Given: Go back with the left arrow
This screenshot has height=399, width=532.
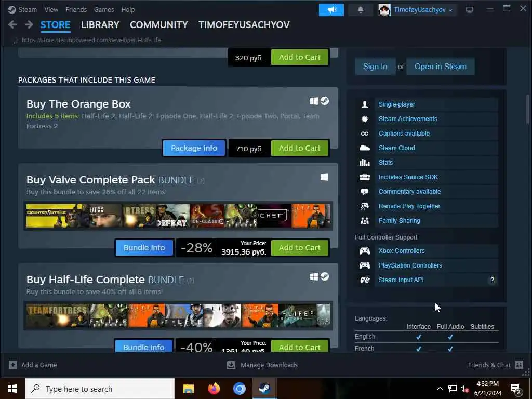Looking at the screenshot, I should click(12, 24).
